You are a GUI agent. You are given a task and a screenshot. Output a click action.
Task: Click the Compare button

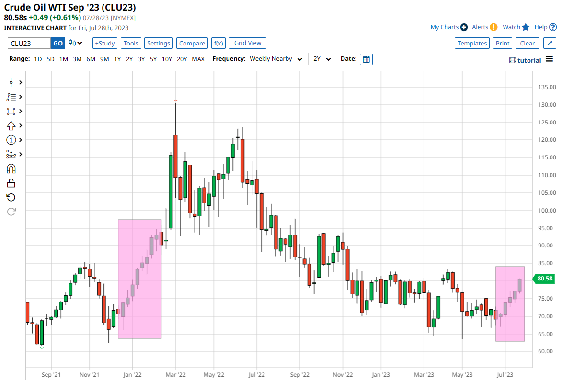[x=192, y=43]
